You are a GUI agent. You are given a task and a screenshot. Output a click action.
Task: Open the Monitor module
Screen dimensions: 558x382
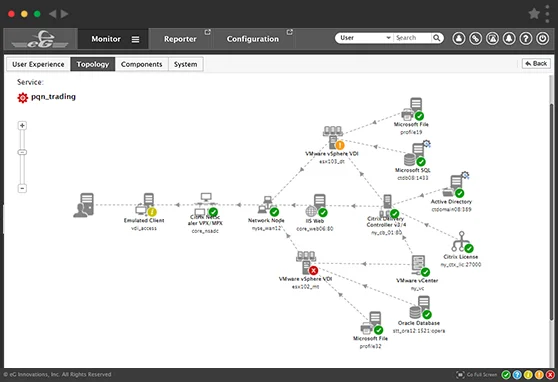click(x=106, y=39)
